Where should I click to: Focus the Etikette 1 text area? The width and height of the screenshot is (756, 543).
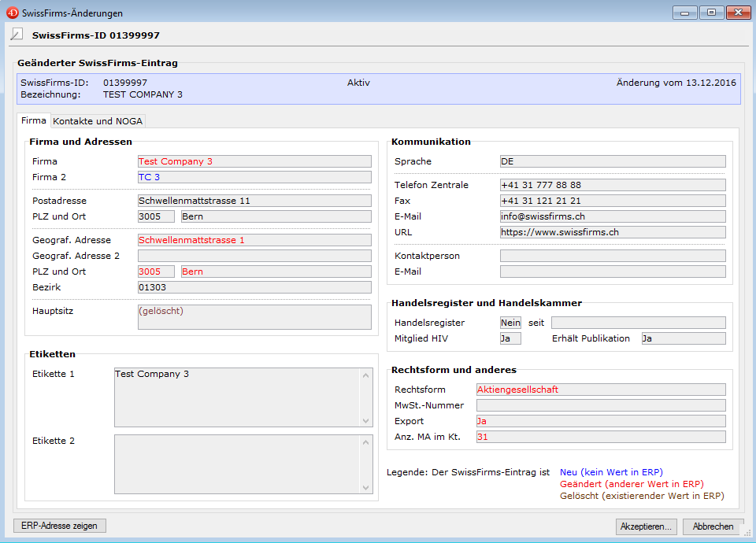tap(237, 397)
